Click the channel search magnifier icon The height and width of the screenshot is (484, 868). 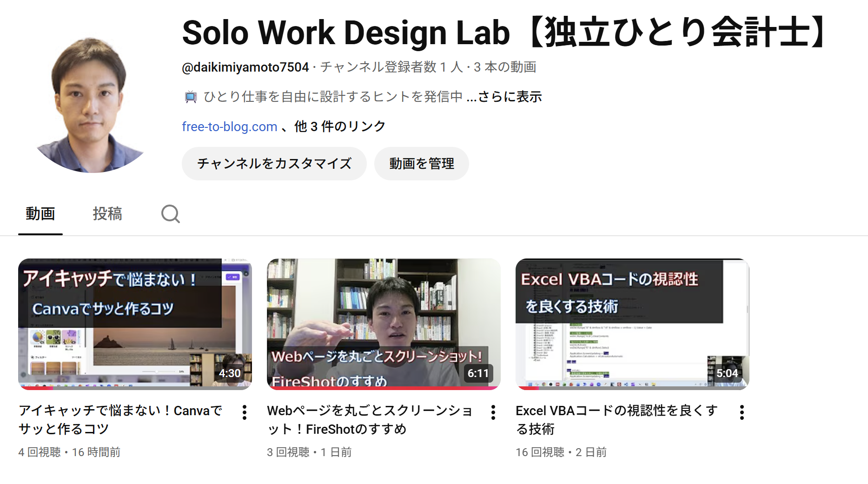(170, 214)
